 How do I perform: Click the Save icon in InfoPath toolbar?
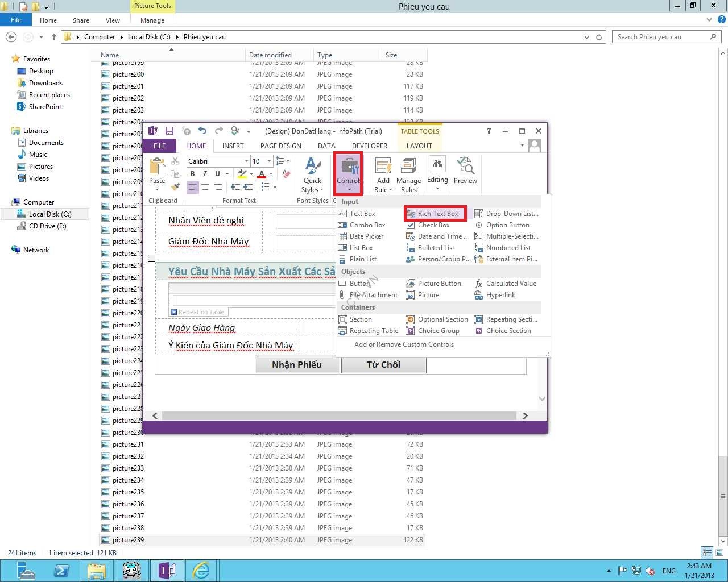[x=169, y=131]
